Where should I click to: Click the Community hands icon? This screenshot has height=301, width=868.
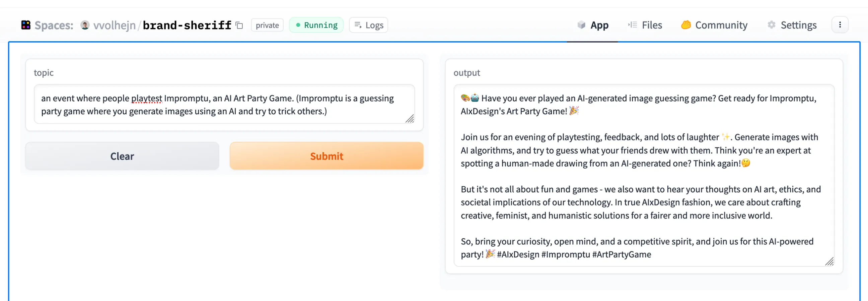coord(686,25)
